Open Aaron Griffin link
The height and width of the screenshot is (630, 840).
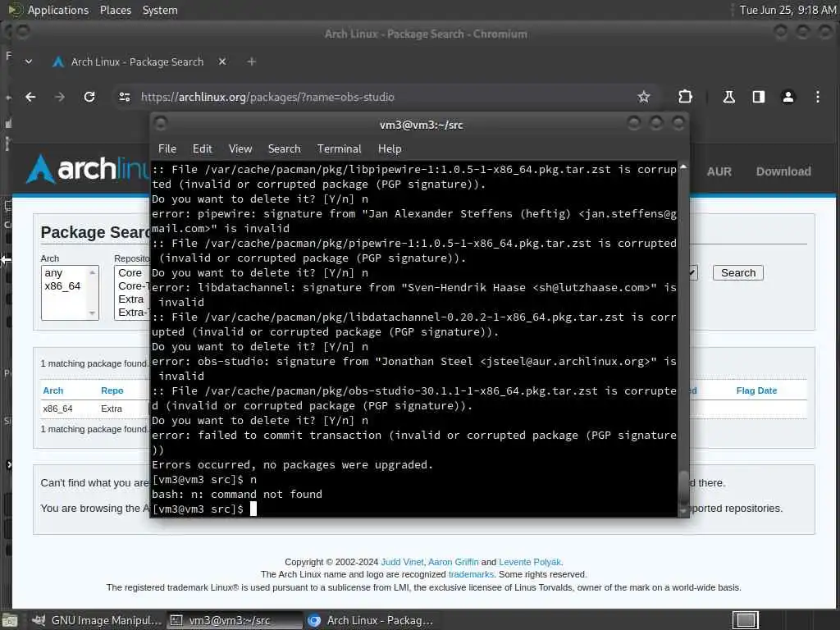453,562
